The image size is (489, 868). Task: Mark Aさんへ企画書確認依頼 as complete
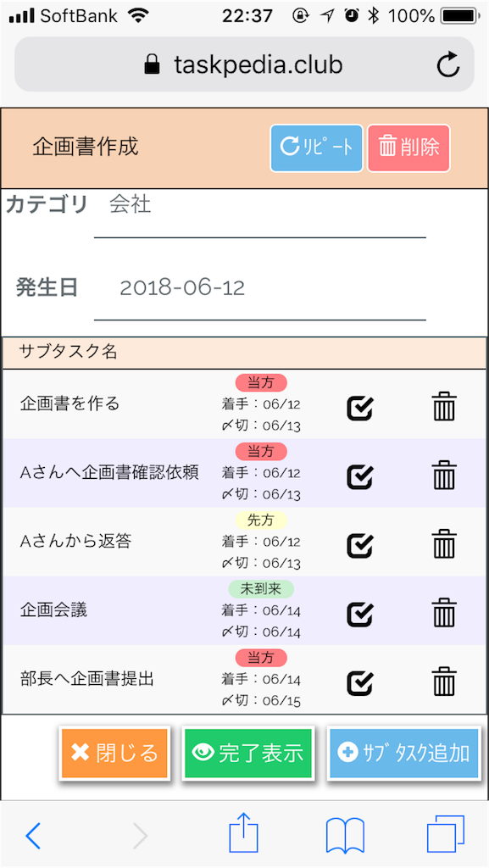point(360,476)
